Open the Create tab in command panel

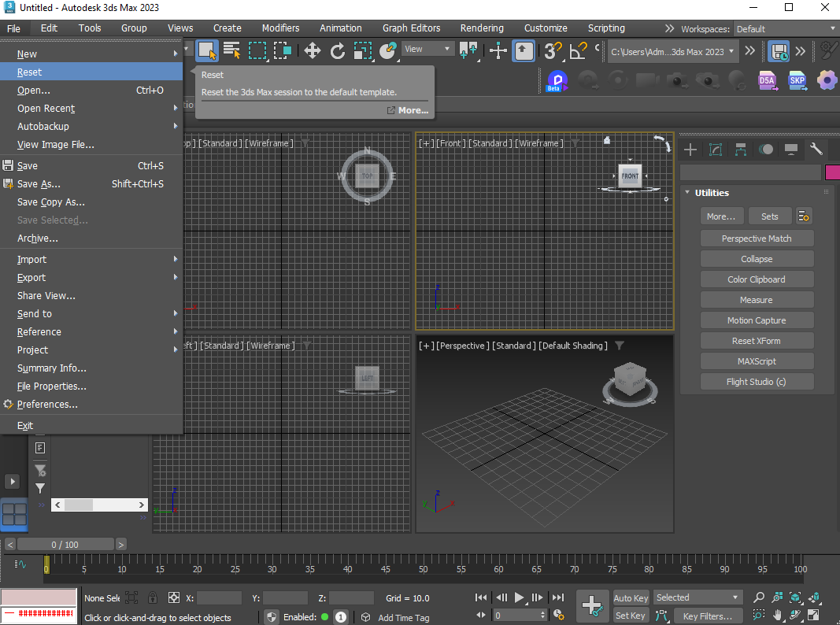point(690,150)
